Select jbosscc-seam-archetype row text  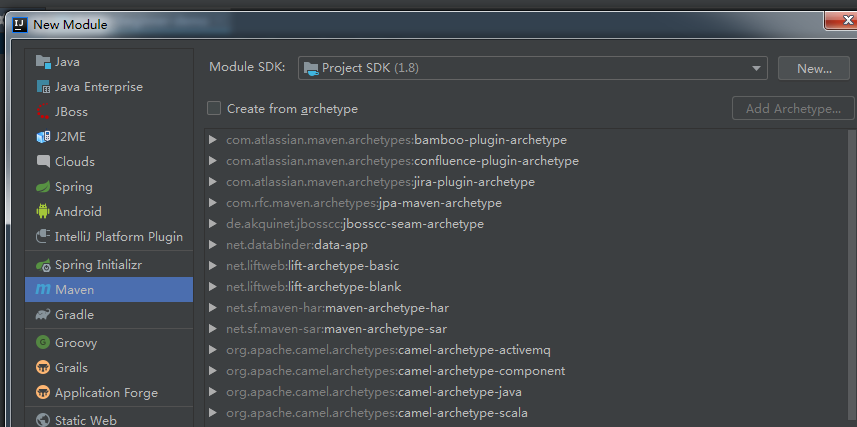point(355,224)
